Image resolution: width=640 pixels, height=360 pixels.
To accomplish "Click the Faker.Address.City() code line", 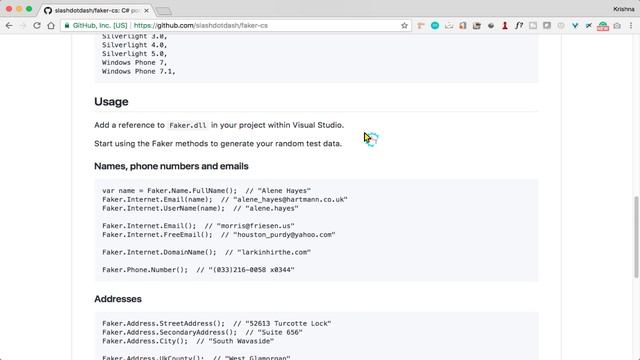I will (188, 341).
